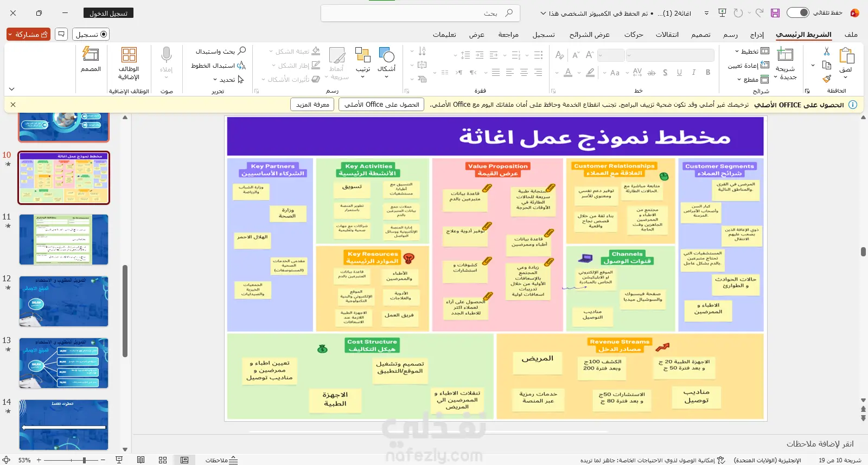Collapse the ribbon with the chevron
Image resolution: width=868 pixels, height=465 pixels.
click(x=11, y=89)
